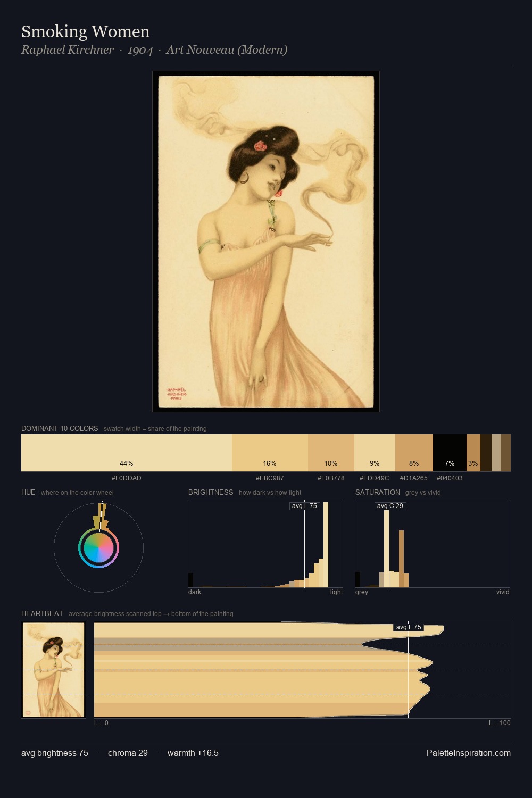Select the 10% swatch #E0B778
This screenshot has height=798, width=532.
(331, 453)
